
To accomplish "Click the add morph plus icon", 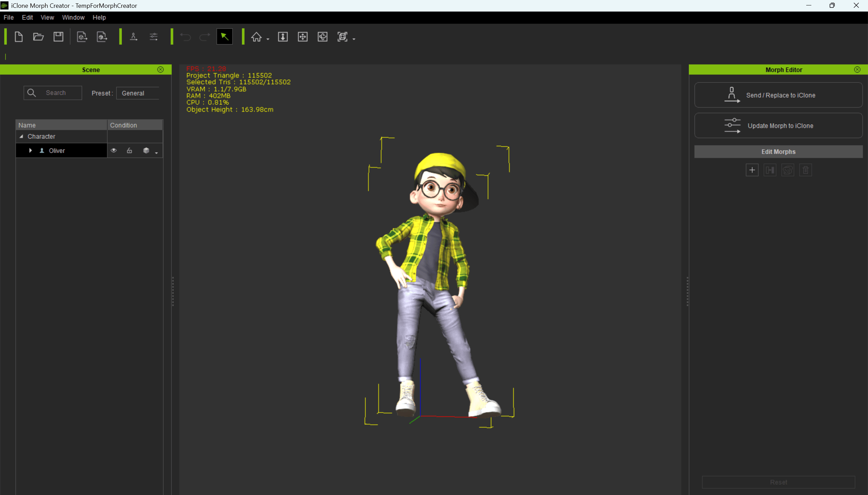I will (752, 170).
